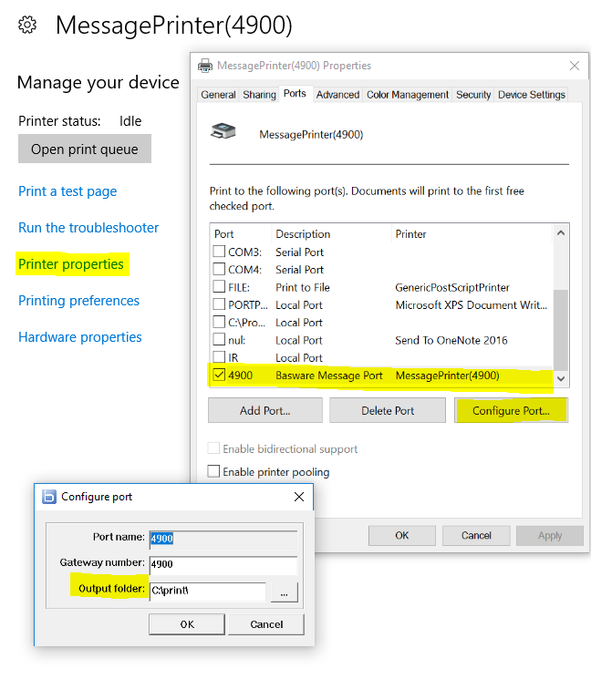Click the Add Port... button

264,411
